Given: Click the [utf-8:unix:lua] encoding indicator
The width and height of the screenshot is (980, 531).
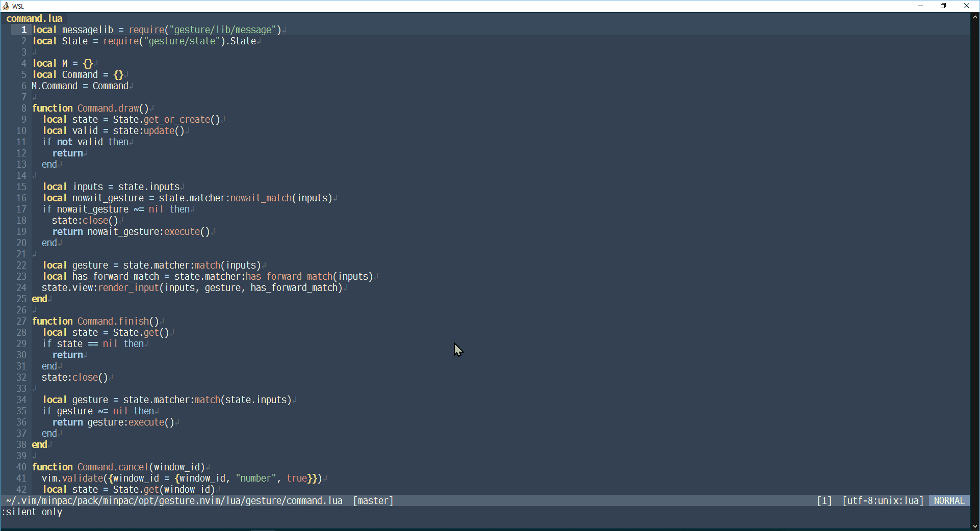Looking at the screenshot, I should (x=883, y=501).
